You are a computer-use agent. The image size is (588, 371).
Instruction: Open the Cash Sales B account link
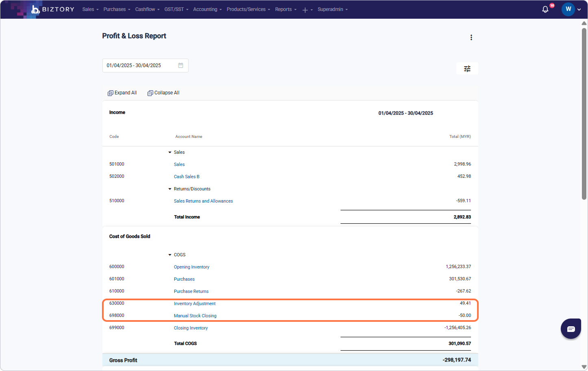click(x=187, y=177)
